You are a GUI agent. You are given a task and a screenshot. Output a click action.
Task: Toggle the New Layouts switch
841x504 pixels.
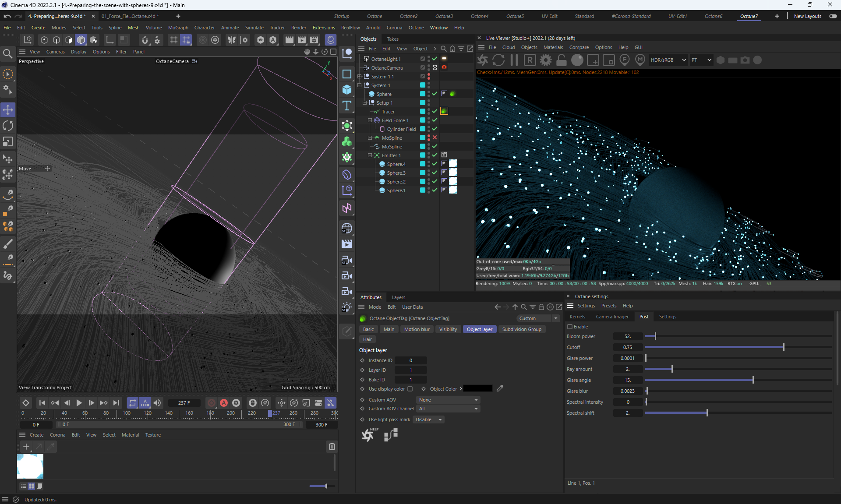pos(833,16)
